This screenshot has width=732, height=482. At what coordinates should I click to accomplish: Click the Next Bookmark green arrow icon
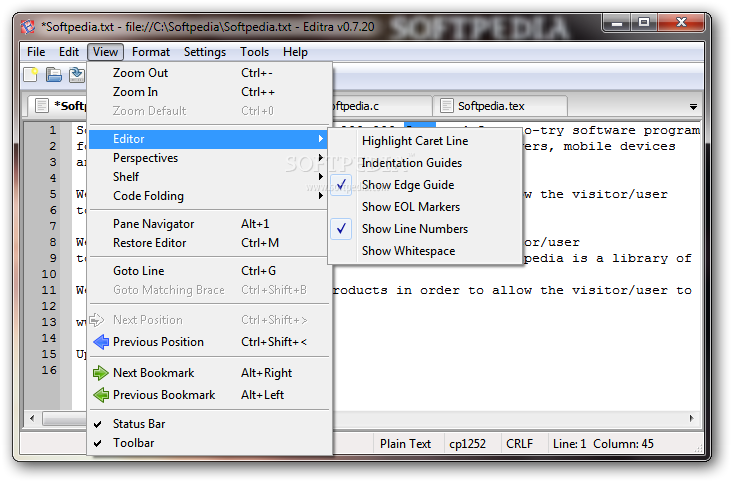(x=100, y=373)
